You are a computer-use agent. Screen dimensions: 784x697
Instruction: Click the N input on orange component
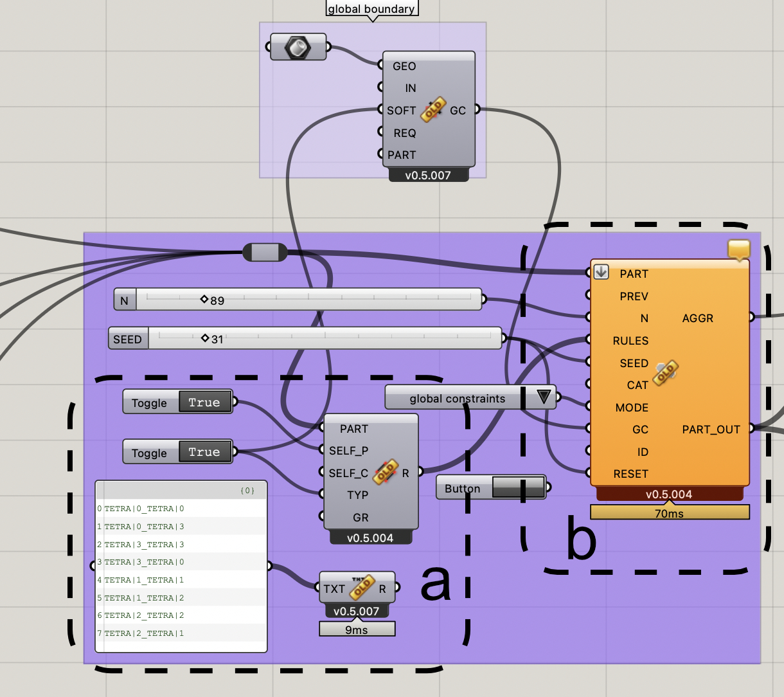(644, 318)
